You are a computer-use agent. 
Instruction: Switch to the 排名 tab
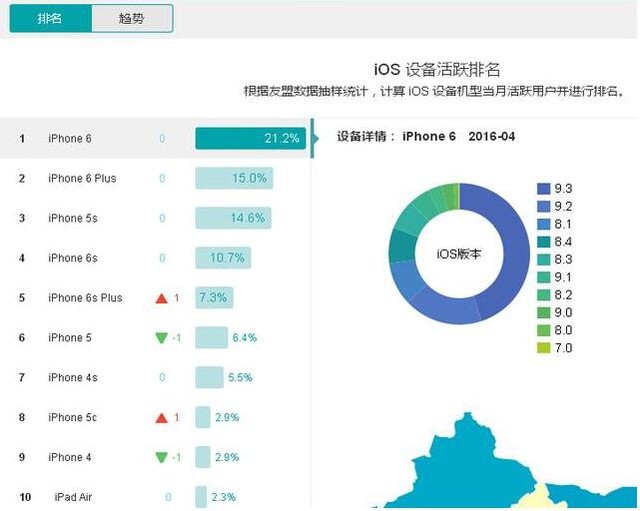point(50,19)
